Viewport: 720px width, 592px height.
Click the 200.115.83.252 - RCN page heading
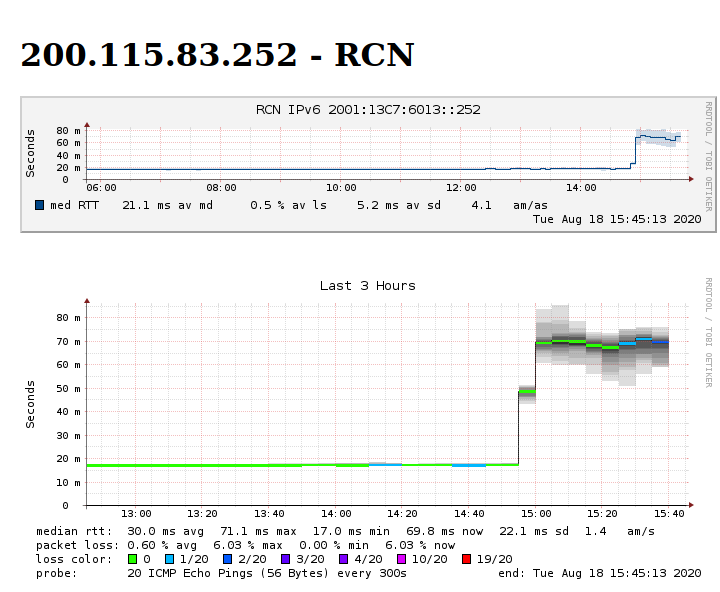pyautogui.click(x=217, y=56)
